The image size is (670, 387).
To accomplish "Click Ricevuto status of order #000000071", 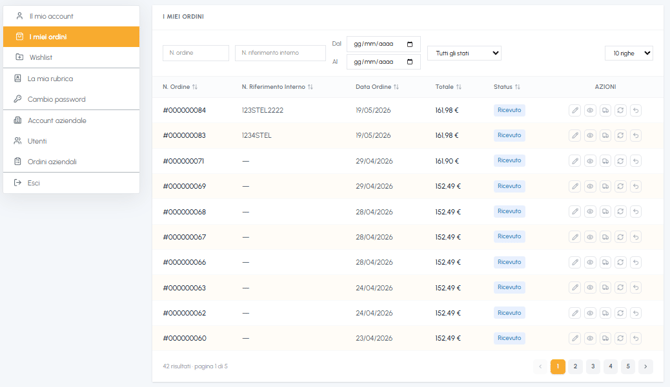I will [x=509, y=161].
